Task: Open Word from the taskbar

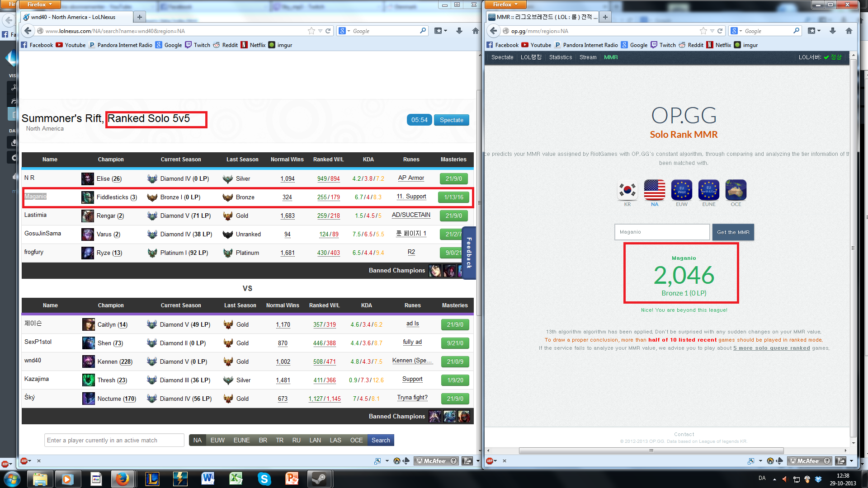Action: [208, 479]
